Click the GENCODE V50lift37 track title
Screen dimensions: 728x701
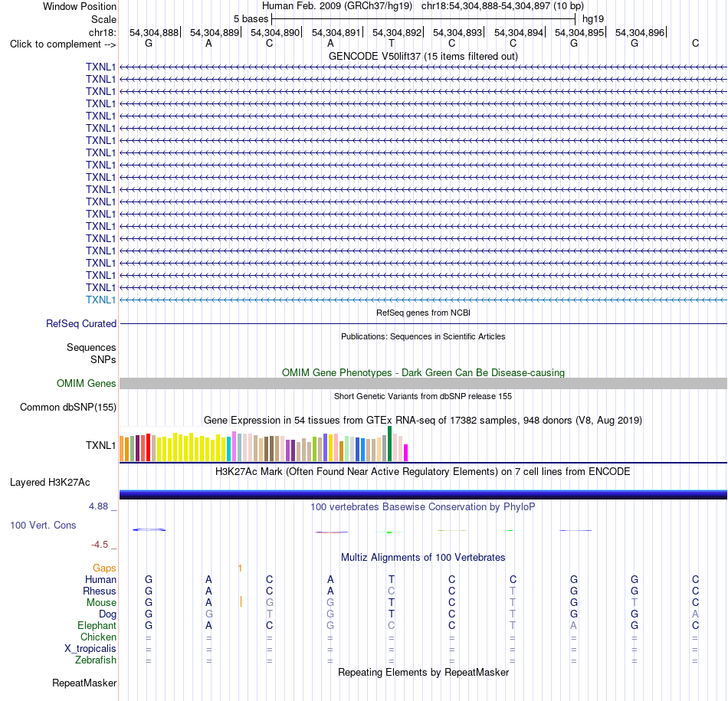coord(423,56)
